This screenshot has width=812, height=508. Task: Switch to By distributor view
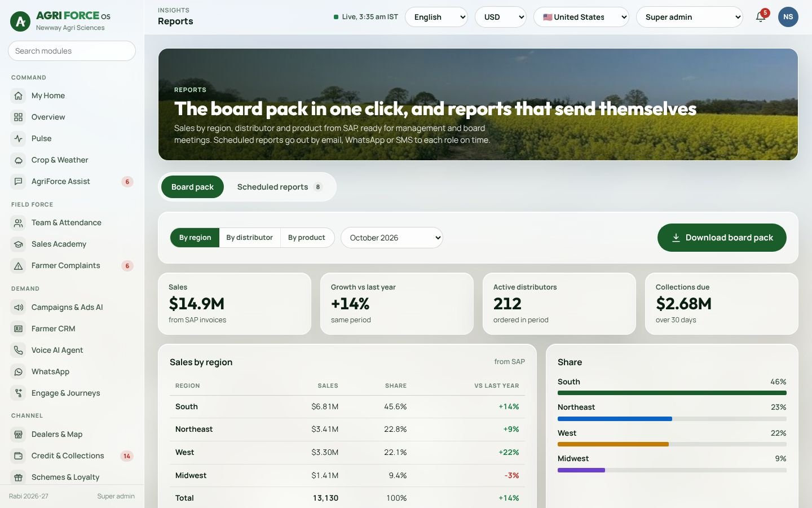(249, 238)
